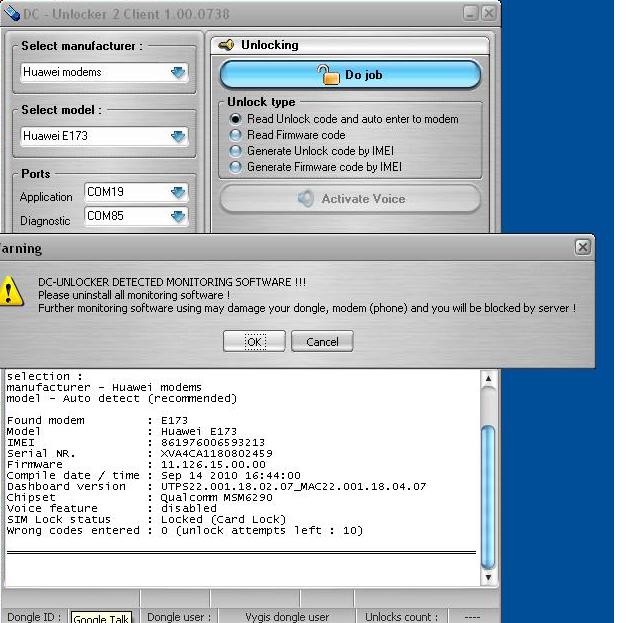This screenshot has height=623, width=640.
Task: Choose Generate Firmware code by IMEI
Action: click(x=236, y=167)
